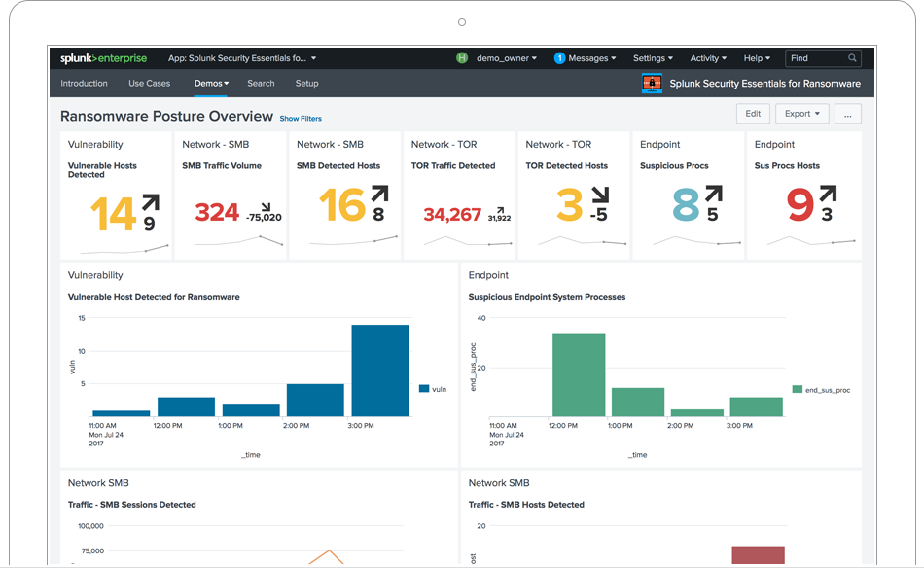Image resolution: width=924 pixels, height=568 pixels.
Task: Click the Splunk Security Essentials for Ransomware title
Action: (x=764, y=83)
